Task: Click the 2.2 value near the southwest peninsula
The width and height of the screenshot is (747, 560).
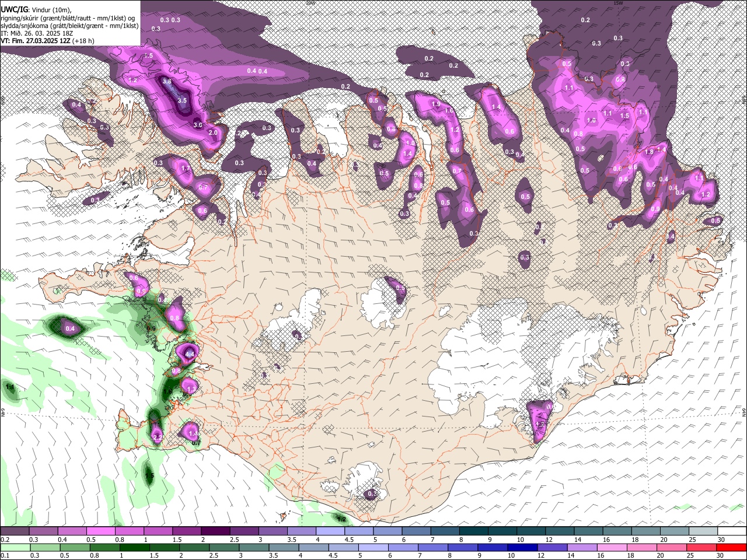Action: [x=156, y=436]
